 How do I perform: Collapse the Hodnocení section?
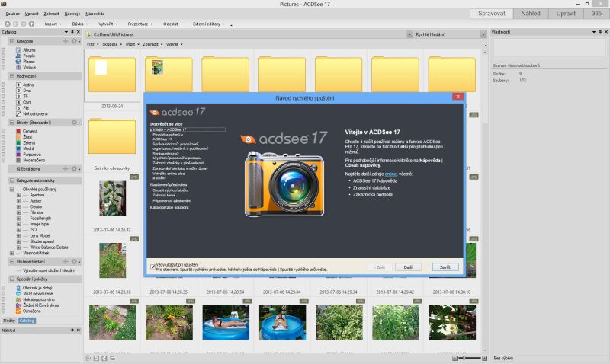(x=12, y=76)
